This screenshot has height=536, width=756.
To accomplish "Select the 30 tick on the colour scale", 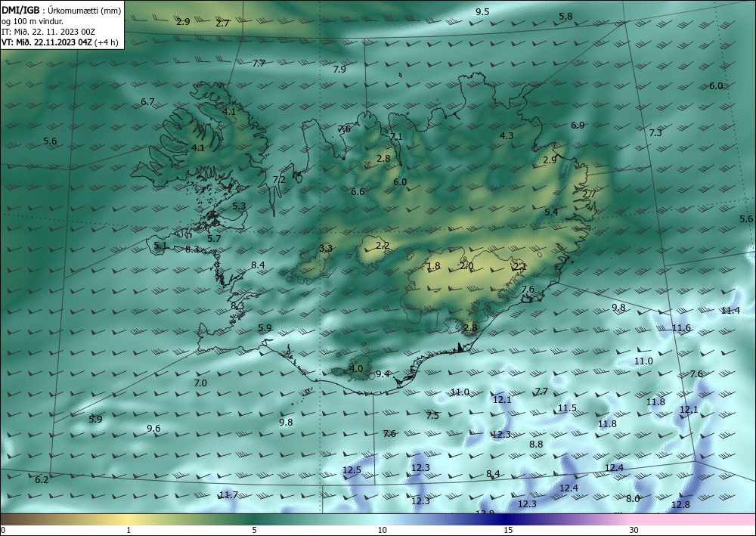I will tap(634, 531).
